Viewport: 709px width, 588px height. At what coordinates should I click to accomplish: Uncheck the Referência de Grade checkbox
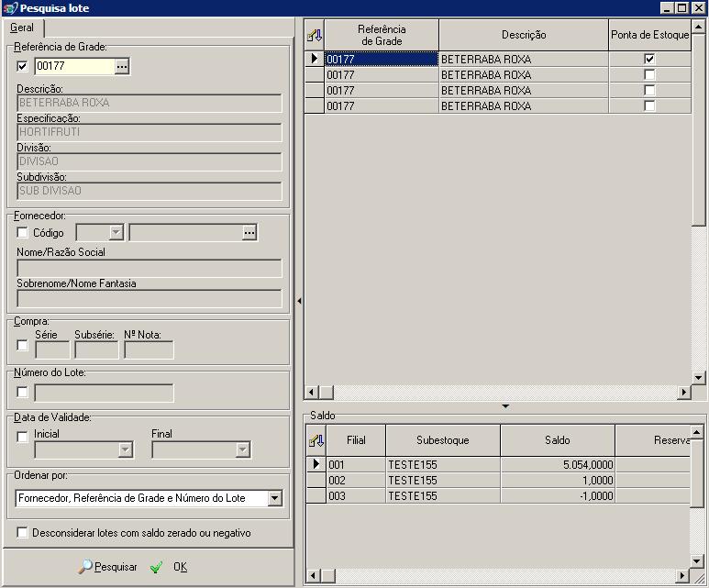pos(23,66)
